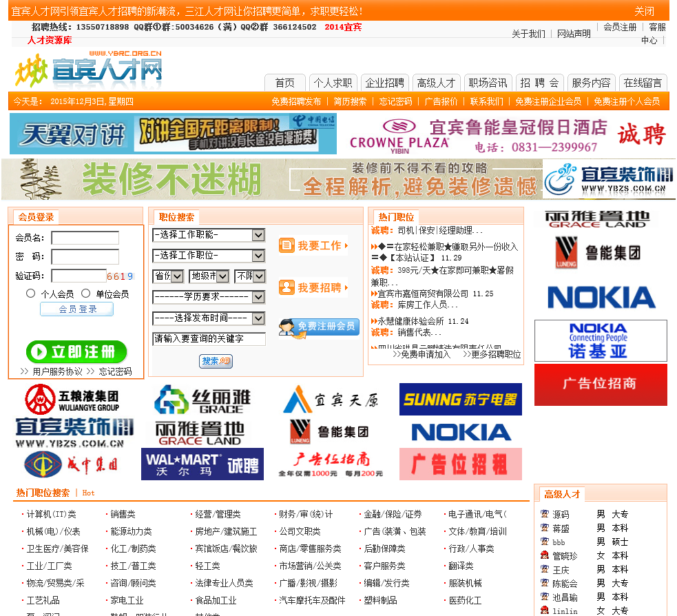Image resolution: width=677 pixels, height=616 pixels.
Task: Click the 搜索 search button
Action: (216, 361)
